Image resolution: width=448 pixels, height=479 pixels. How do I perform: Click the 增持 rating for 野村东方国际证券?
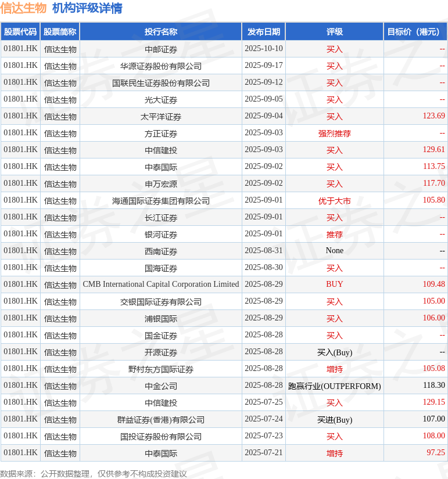click(335, 369)
